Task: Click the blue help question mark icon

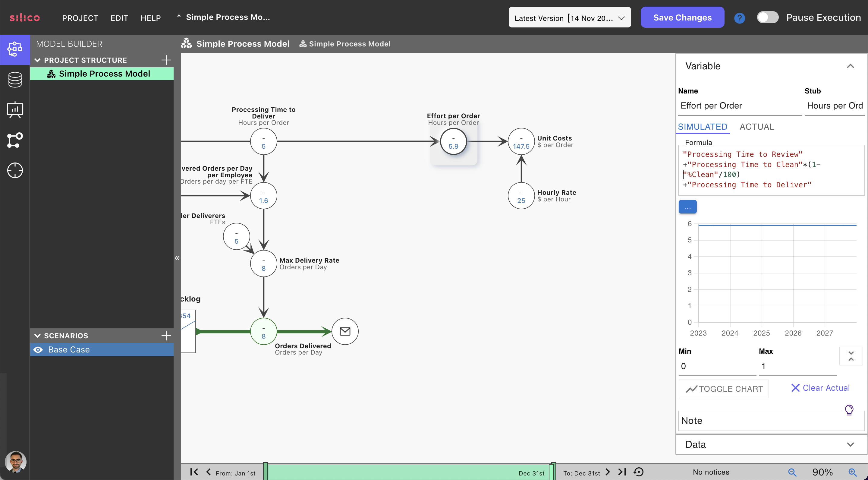Action: [739, 17]
